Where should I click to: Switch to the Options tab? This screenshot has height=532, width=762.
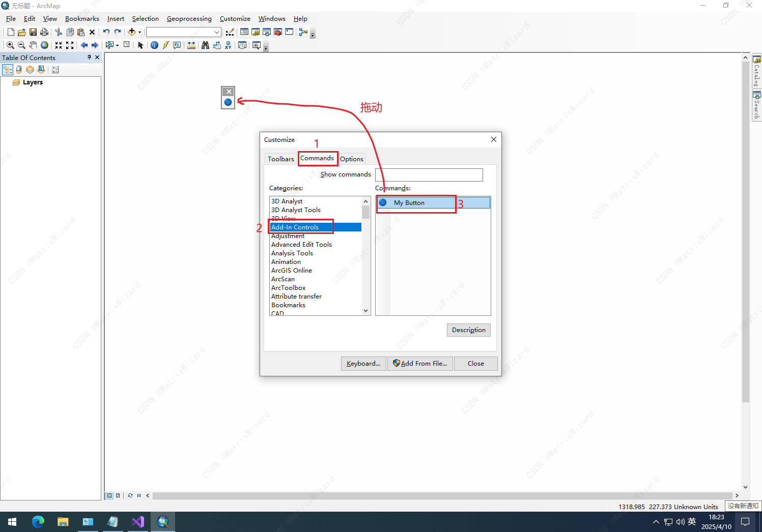pyautogui.click(x=352, y=159)
